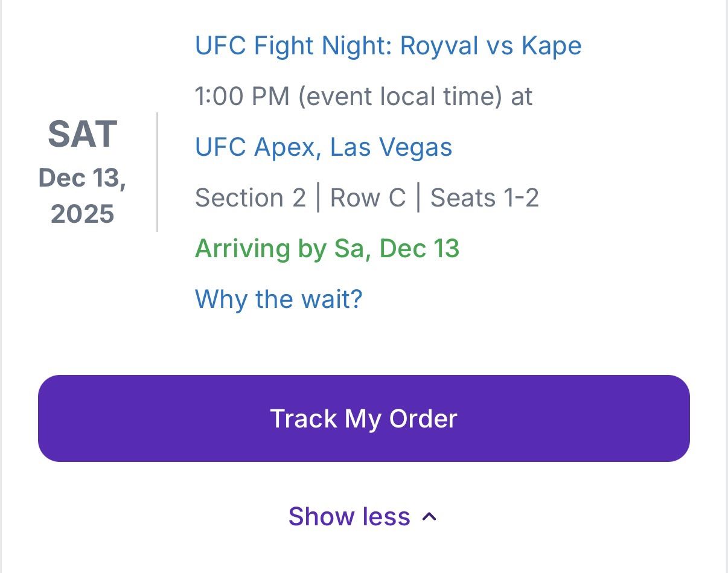Open the UFC Fight Night: Royval vs Kape event
This screenshot has width=728, height=573.
click(387, 45)
